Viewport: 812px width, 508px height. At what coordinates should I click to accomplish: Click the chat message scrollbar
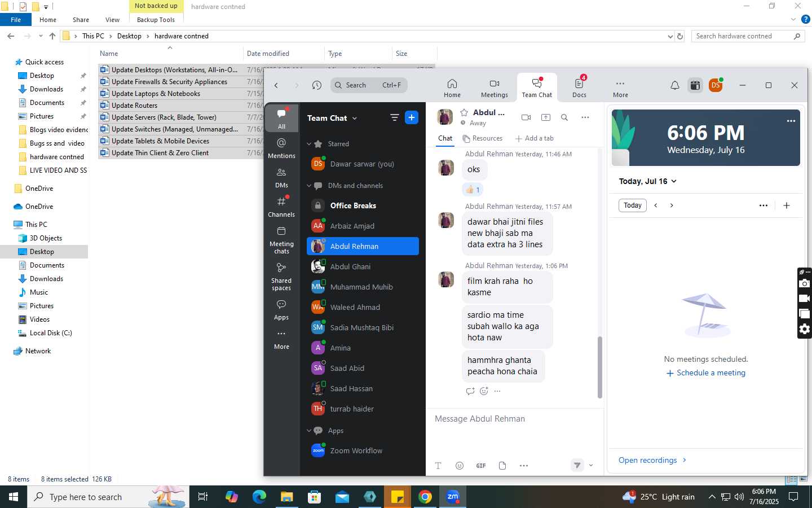pos(600,367)
